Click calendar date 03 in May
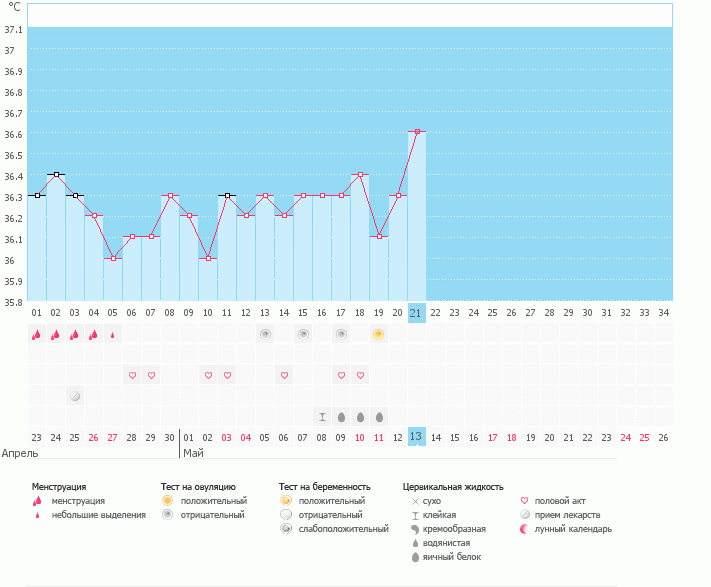The image size is (711, 587). pos(226,438)
